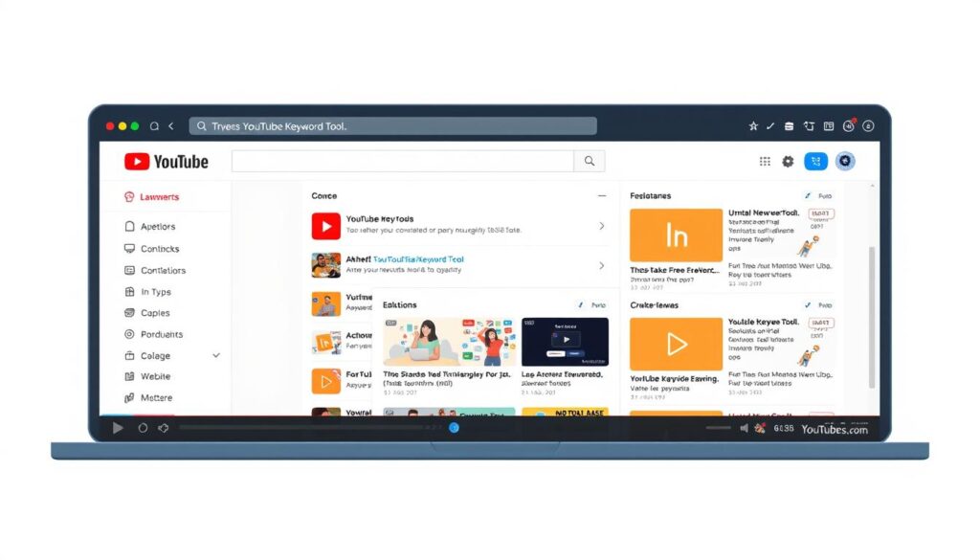
Task: Click the browser address bar
Action: [x=392, y=126]
